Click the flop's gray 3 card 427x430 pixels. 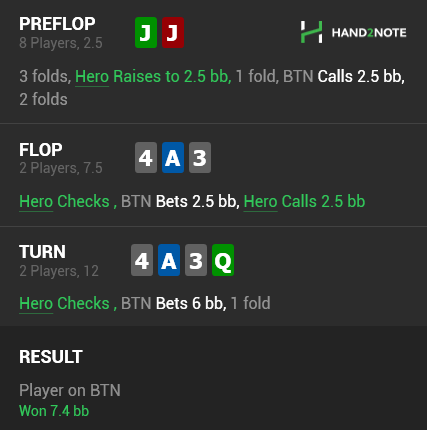coord(200,158)
